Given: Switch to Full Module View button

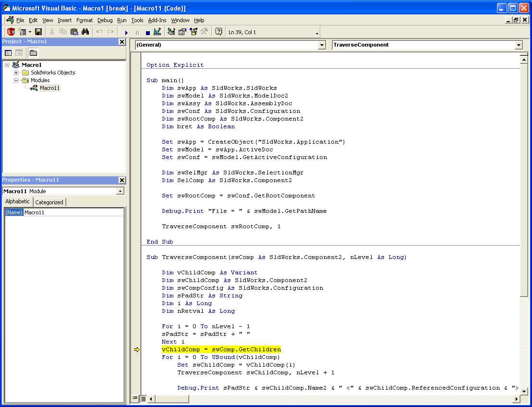Looking at the screenshot, I should 143,398.
